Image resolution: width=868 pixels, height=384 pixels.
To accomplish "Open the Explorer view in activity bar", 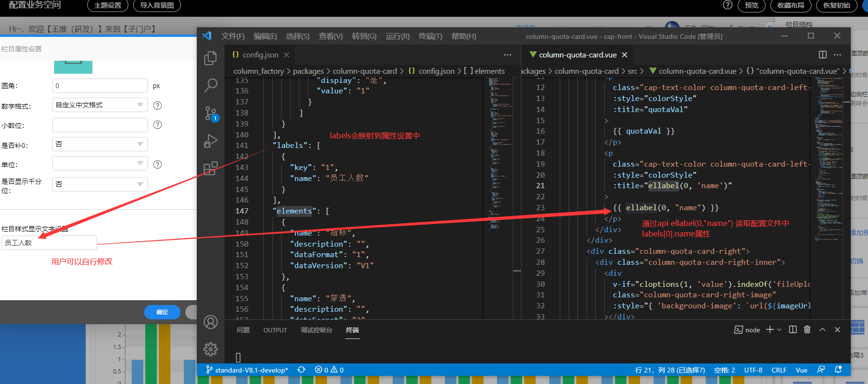I will [x=210, y=58].
